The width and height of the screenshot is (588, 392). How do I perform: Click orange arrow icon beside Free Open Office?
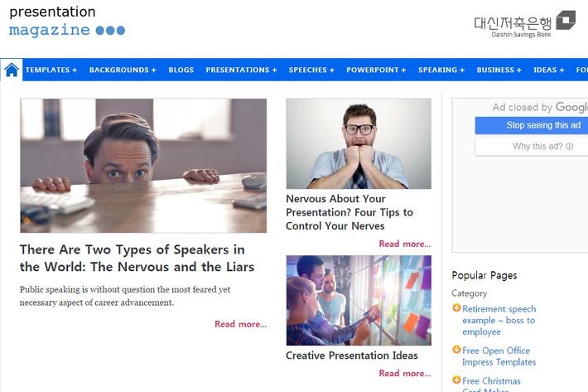click(456, 350)
